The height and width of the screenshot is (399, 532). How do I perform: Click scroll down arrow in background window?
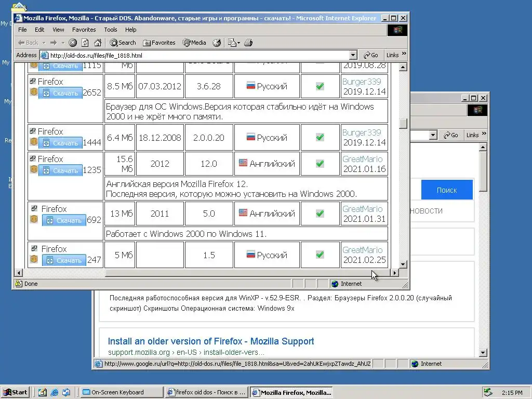(x=483, y=353)
